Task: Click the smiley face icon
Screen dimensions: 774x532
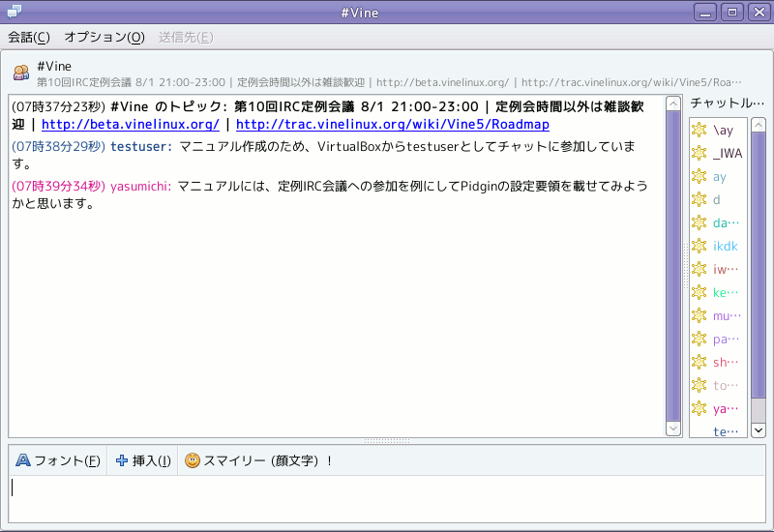Action: coord(192,460)
